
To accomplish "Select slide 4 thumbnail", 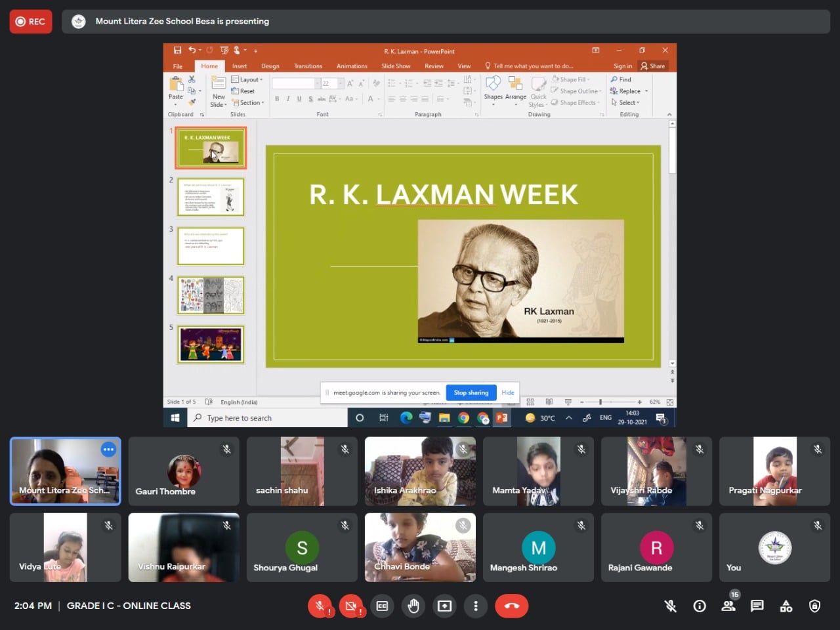I will 211,295.
